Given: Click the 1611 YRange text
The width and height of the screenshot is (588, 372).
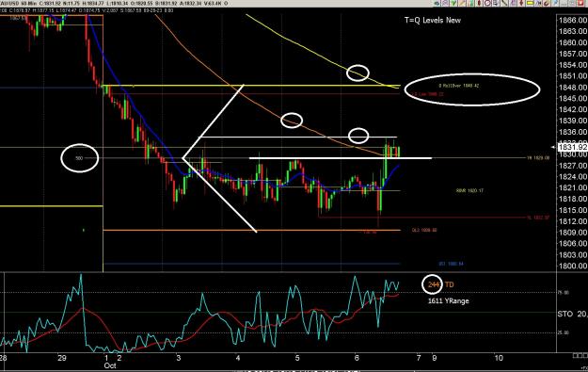Looking at the screenshot, I should [x=449, y=301].
